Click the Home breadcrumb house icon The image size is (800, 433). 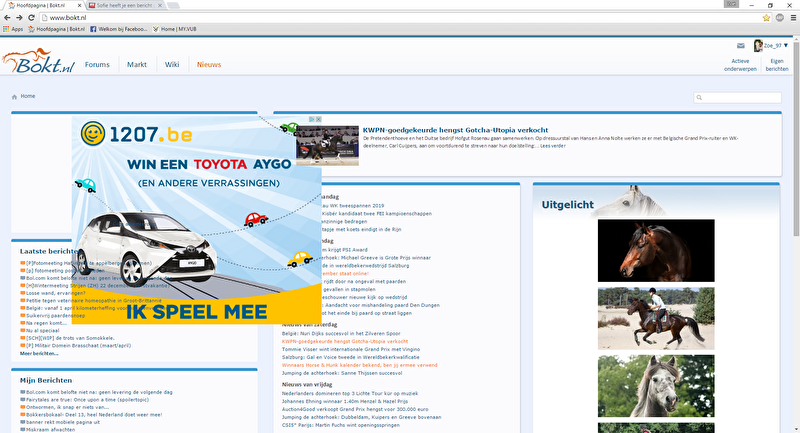coord(14,96)
